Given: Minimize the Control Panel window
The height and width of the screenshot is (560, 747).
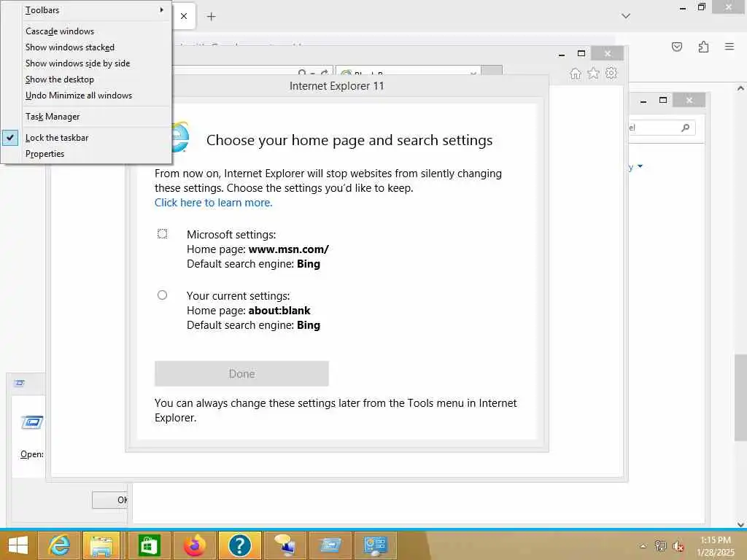Looking at the screenshot, I should tap(643, 101).
